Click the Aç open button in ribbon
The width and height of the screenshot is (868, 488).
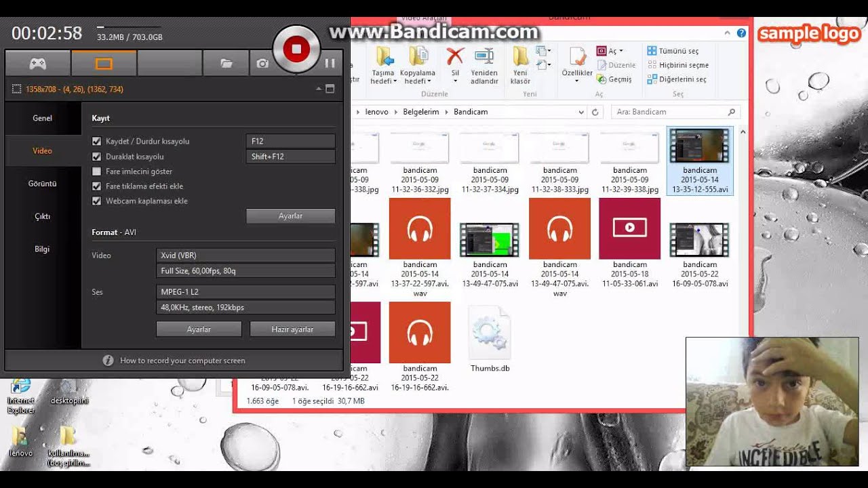click(x=607, y=51)
